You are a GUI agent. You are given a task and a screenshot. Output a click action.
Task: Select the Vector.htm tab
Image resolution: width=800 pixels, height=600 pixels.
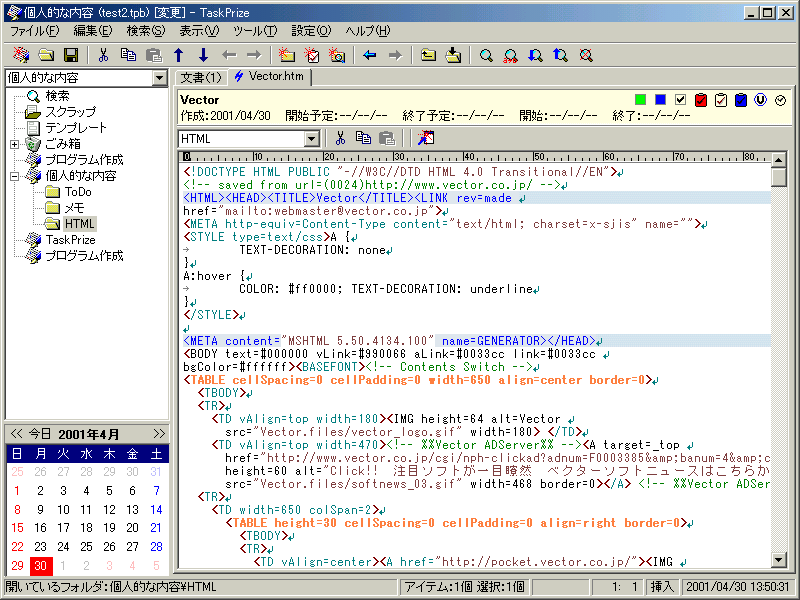coord(269,77)
